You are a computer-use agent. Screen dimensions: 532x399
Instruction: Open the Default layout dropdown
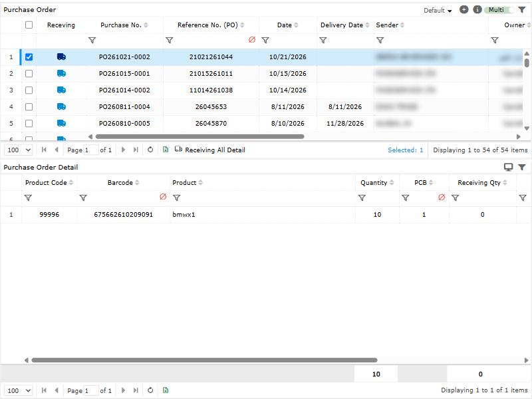click(438, 10)
